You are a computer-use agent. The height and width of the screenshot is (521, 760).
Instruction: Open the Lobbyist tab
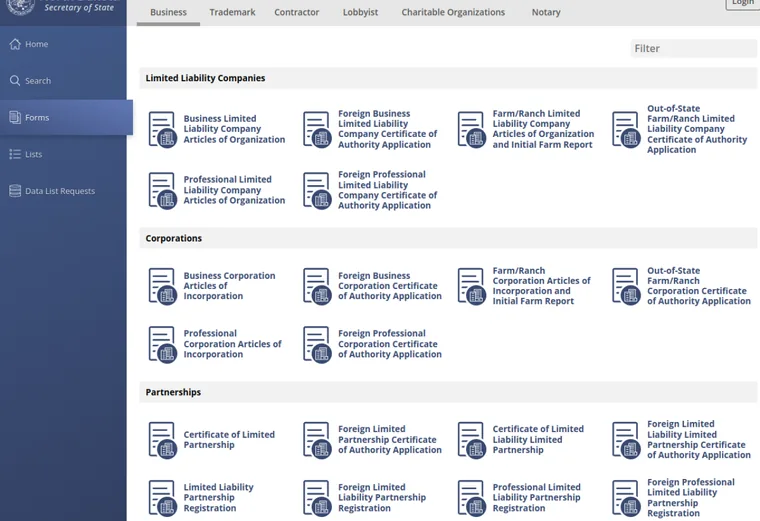tap(360, 12)
